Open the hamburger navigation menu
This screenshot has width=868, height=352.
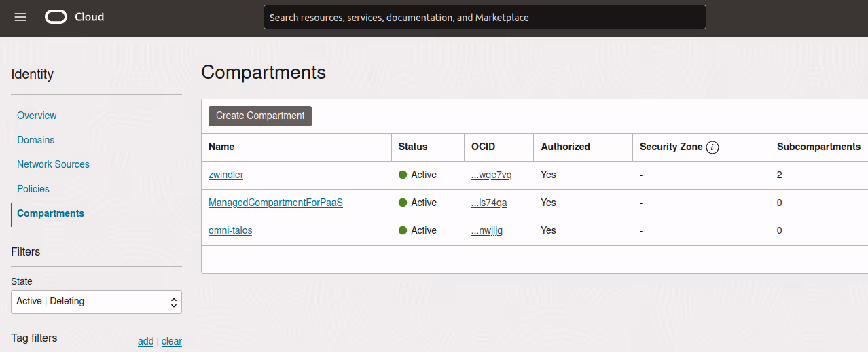20,17
